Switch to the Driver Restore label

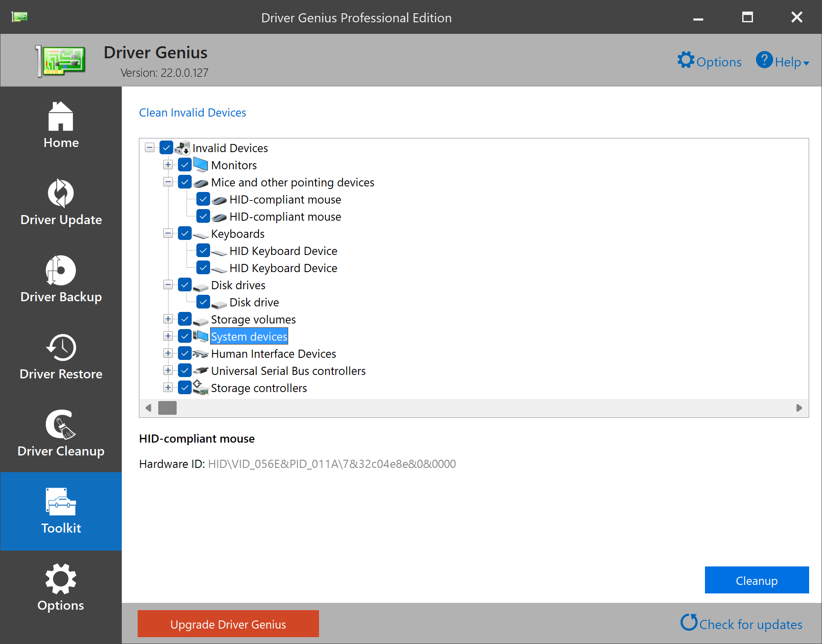tap(61, 374)
